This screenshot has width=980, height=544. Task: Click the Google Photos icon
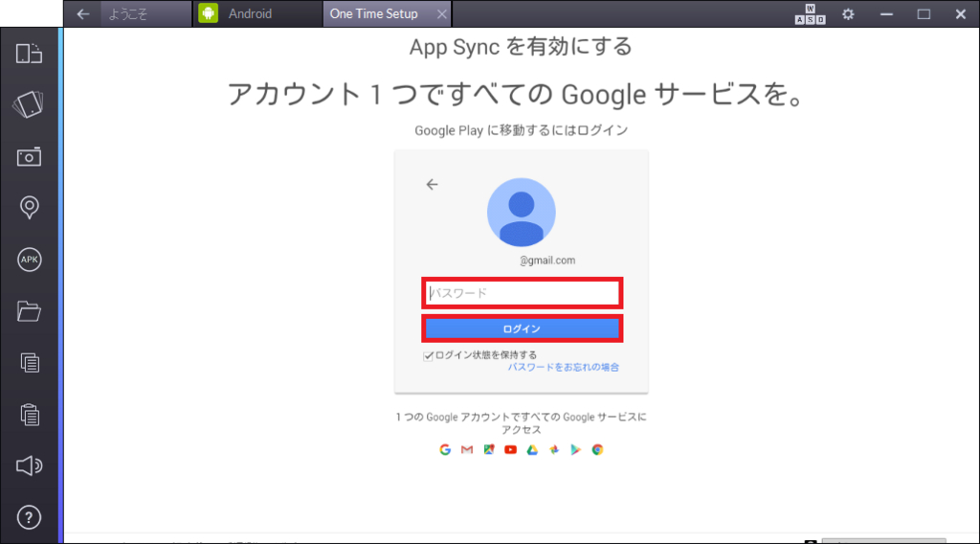tap(554, 449)
